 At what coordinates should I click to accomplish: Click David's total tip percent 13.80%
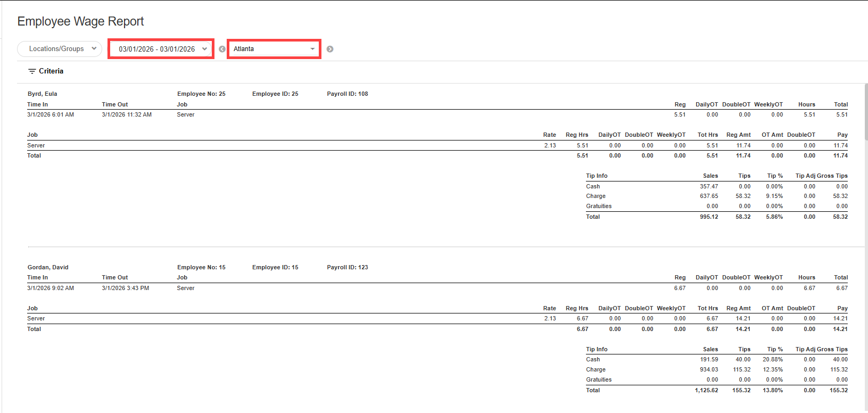click(x=773, y=390)
